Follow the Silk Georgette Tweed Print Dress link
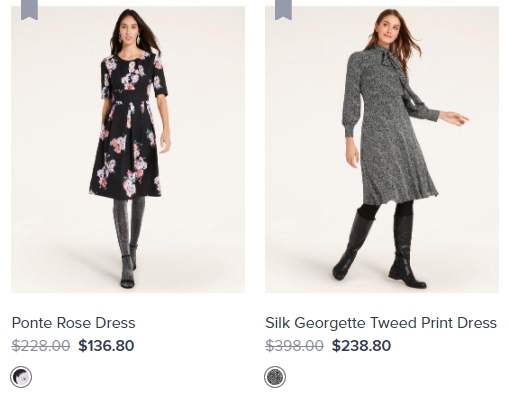508x393 pixels. [x=381, y=323]
